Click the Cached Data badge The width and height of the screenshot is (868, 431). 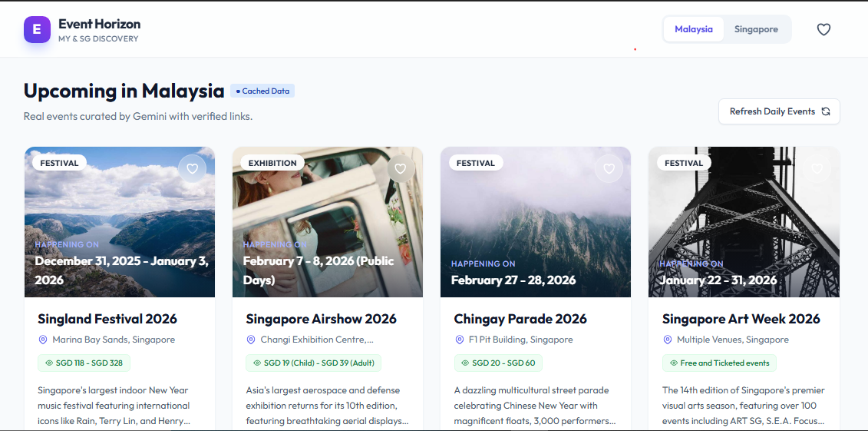[262, 91]
